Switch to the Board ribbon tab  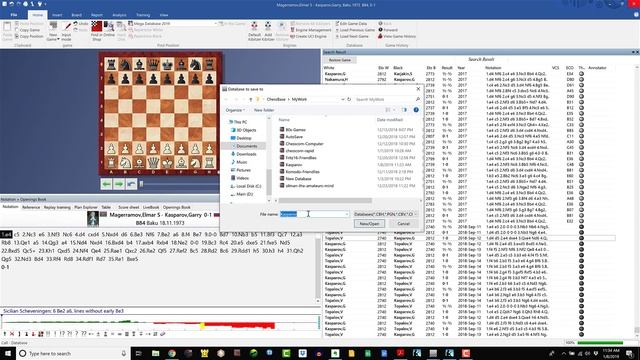pyautogui.click(x=76, y=15)
